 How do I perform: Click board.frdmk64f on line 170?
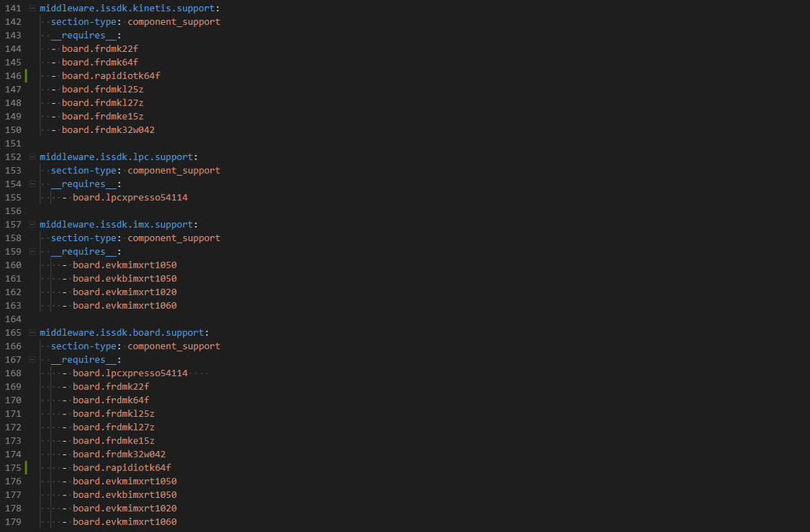[111, 401]
